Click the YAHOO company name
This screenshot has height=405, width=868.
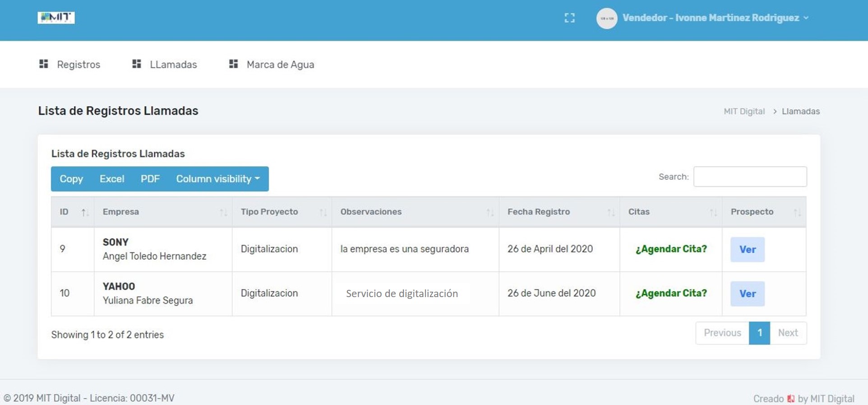pyautogui.click(x=119, y=286)
